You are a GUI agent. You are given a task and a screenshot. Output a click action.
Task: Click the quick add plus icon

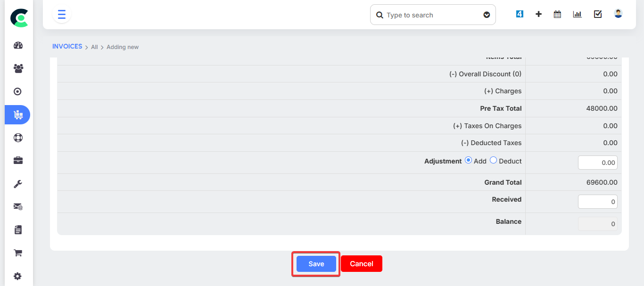point(538,14)
